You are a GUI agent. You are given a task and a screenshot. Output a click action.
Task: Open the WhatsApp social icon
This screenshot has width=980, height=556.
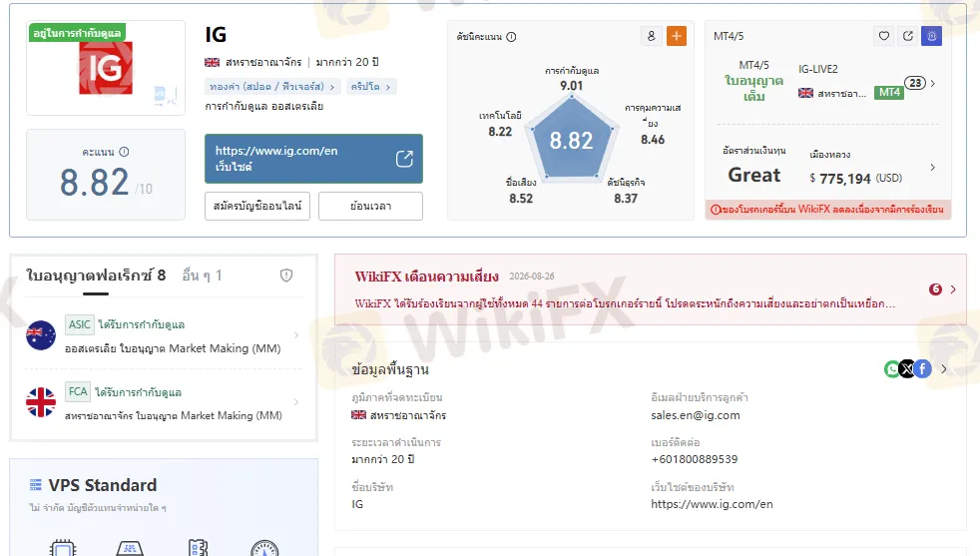pos(892,369)
